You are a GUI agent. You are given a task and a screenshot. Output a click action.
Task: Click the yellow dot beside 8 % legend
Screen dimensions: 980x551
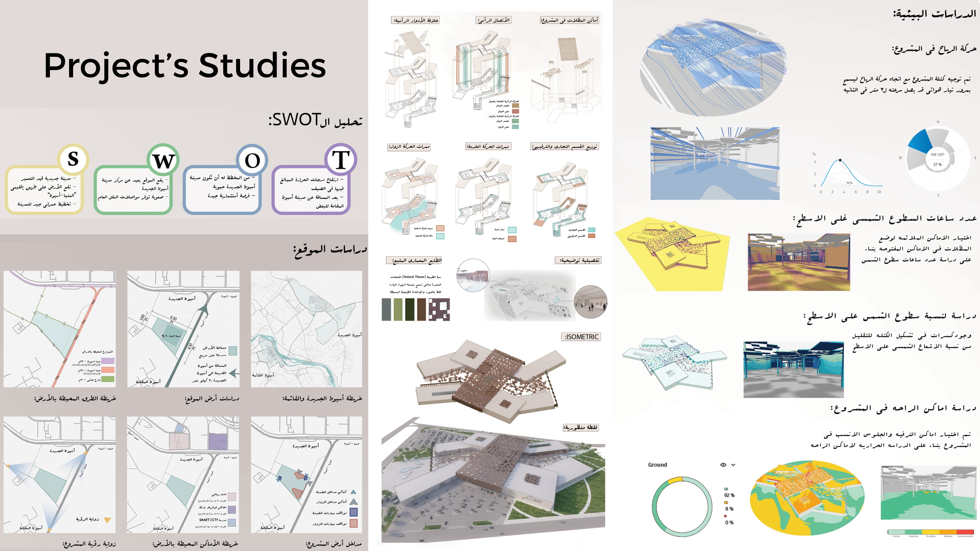726,502
